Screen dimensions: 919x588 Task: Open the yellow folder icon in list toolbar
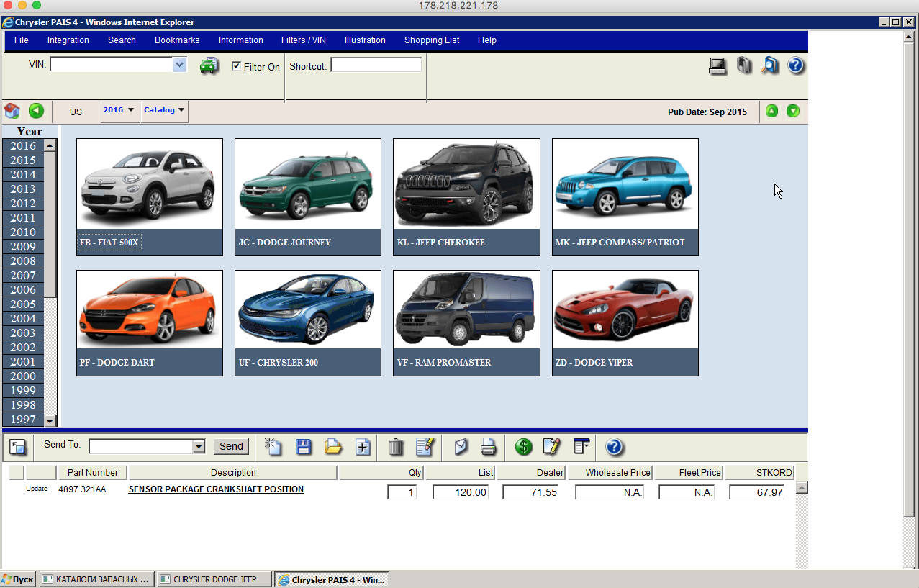point(332,447)
